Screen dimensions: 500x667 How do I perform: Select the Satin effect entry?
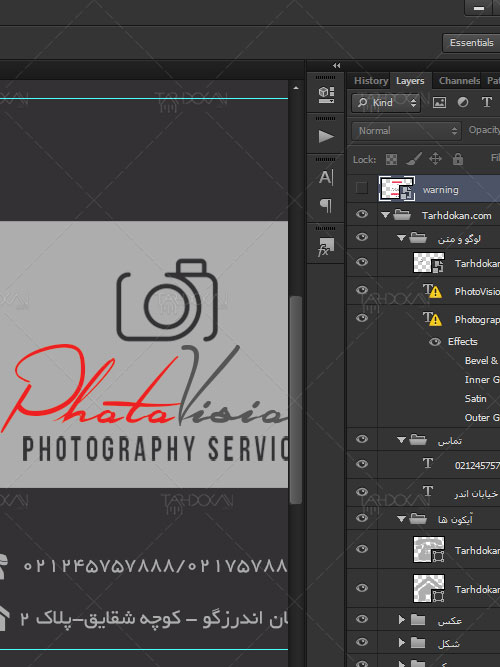point(475,399)
